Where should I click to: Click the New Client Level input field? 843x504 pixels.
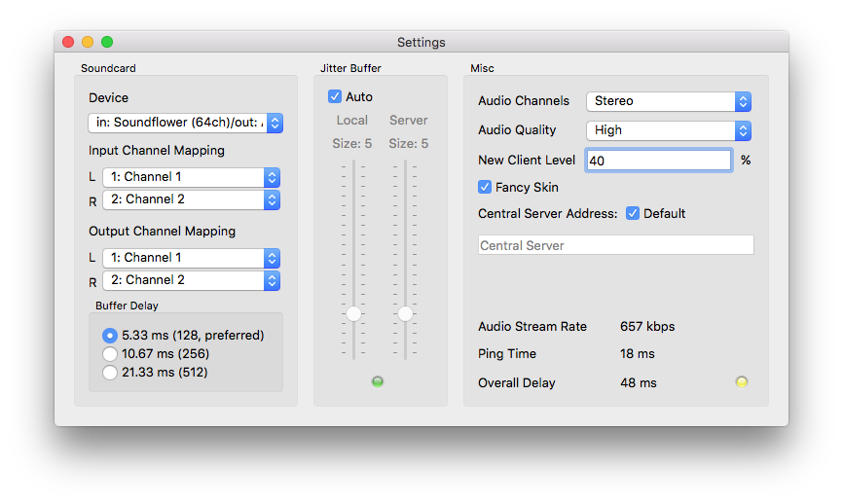(659, 161)
